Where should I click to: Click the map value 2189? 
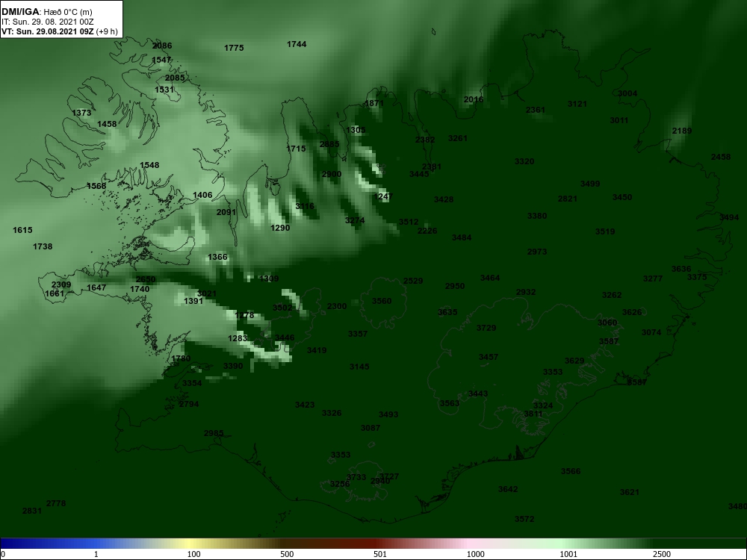pyautogui.click(x=682, y=131)
